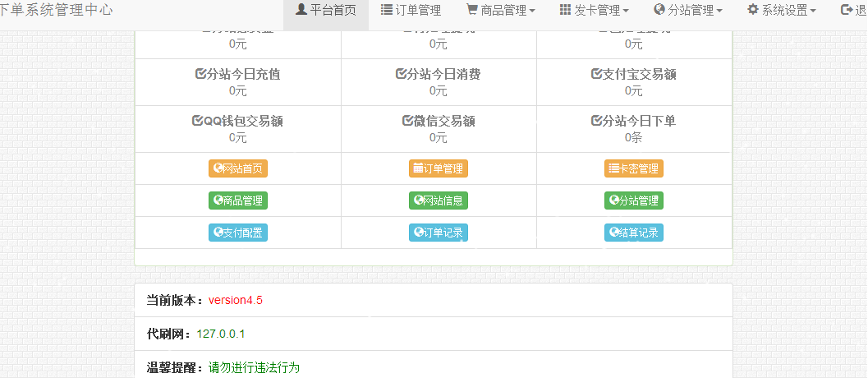868x378 pixels.
Task: Click globe icon on 结算记录 button
Action: pyautogui.click(x=613, y=233)
